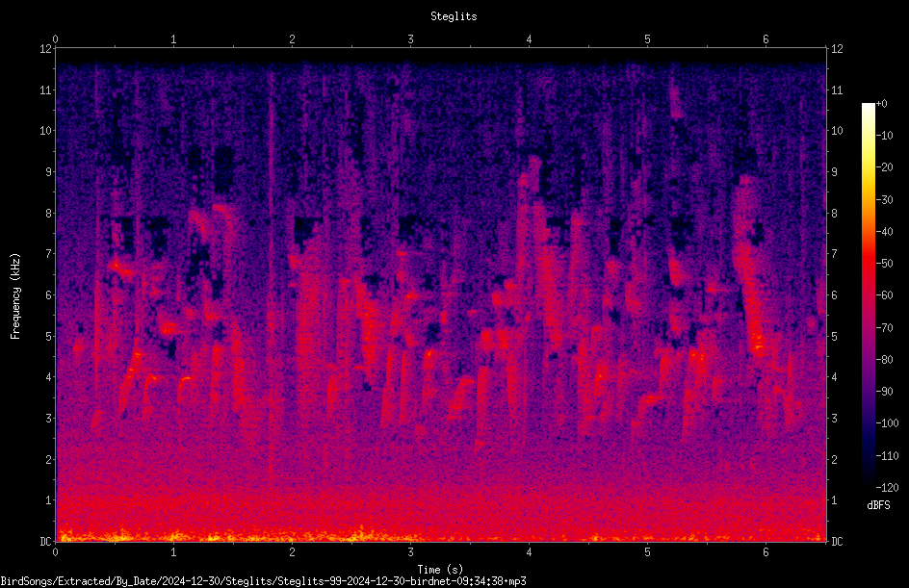The height and width of the screenshot is (588, 909).
Task: Click the dBFS color scale bar
Action: [x=868, y=295]
